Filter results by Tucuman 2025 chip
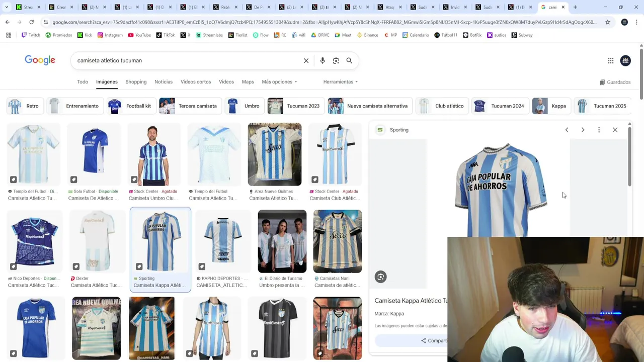The image size is (644, 362). [x=603, y=106]
